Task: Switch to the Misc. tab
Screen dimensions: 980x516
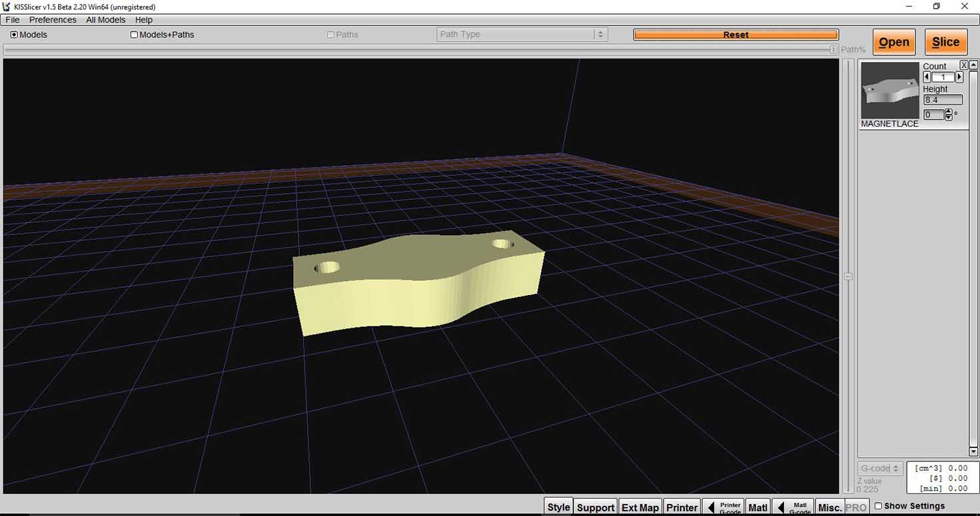Action: [x=830, y=507]
